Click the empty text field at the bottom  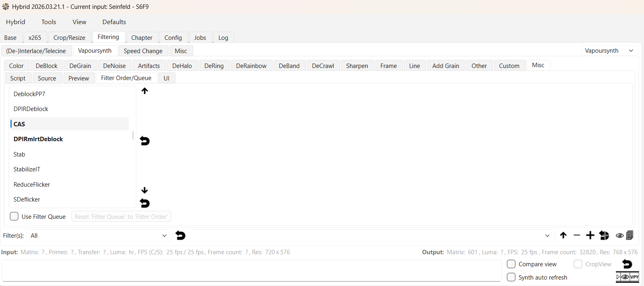[x=252, y=270]
